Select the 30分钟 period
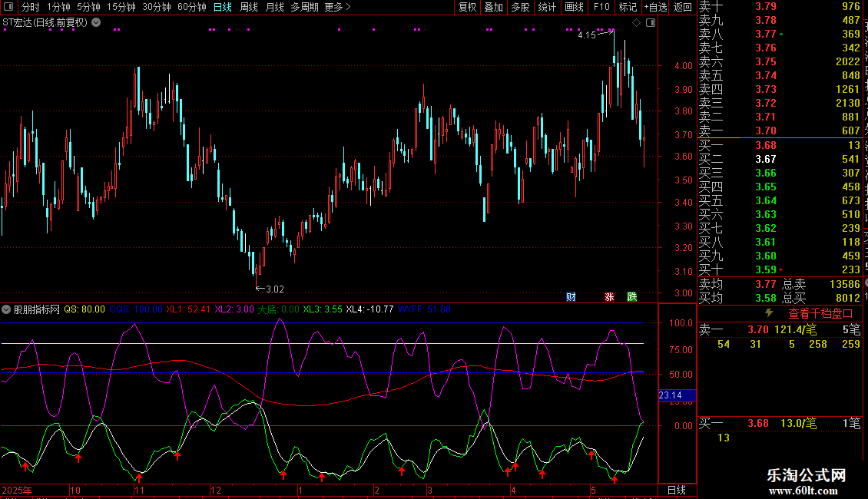Viewport: 868px width, 499px height. [x=157, y=7]
